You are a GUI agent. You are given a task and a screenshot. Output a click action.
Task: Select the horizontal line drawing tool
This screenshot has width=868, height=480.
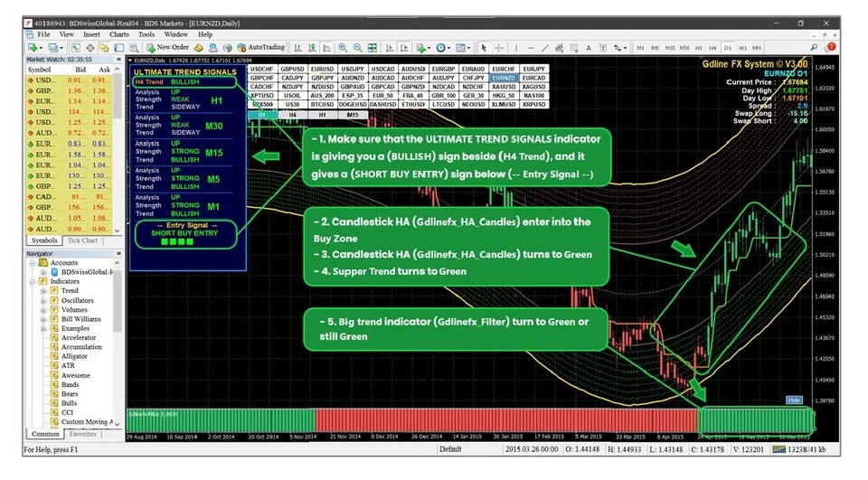[531, 48]
